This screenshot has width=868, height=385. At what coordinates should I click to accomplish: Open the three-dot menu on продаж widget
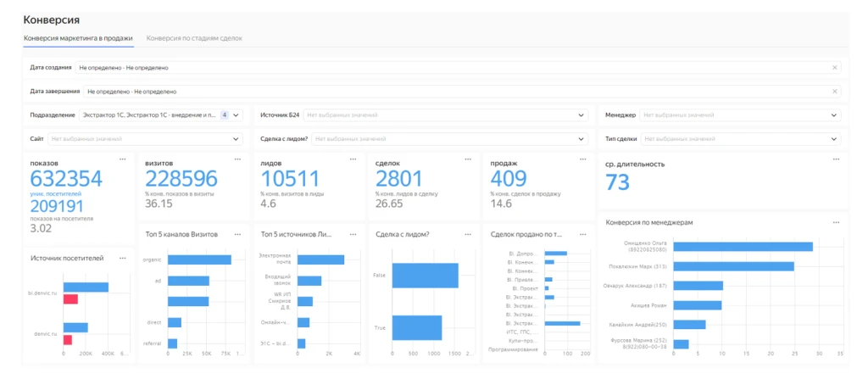point(584,159)
